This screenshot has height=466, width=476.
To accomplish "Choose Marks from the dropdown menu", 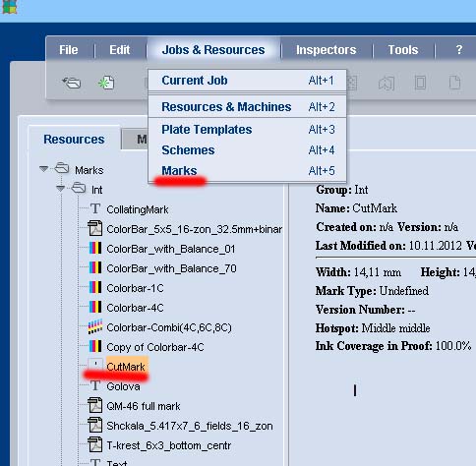I will tap(179, 170).
